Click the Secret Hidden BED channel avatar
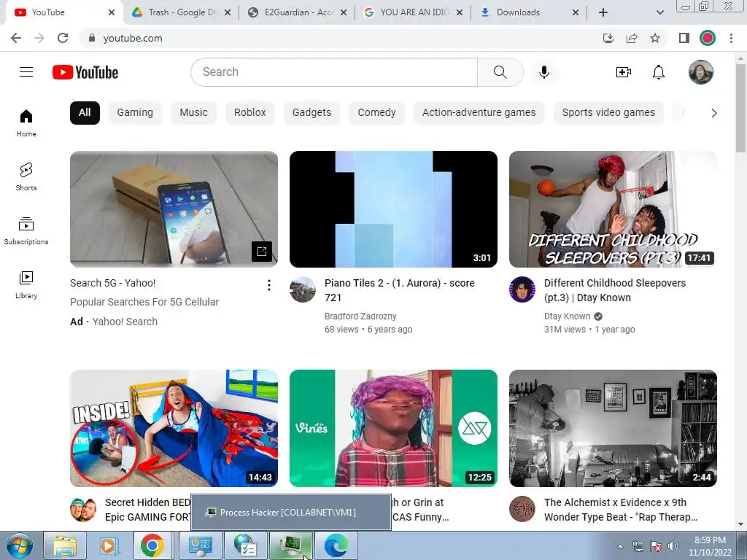The height and width of the screenshot is (560, 747). coord(83,509)
